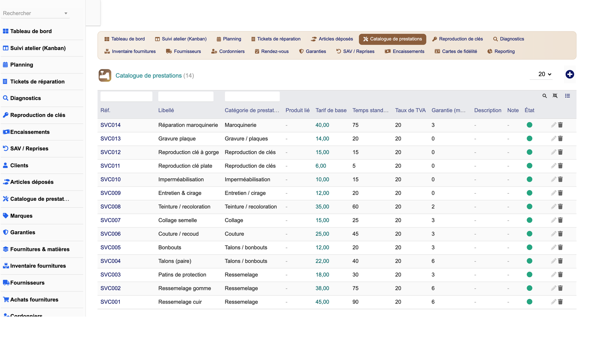Click the Catalogue de prestations module icon
Screen dimensions: 589x364
(105, 75)
